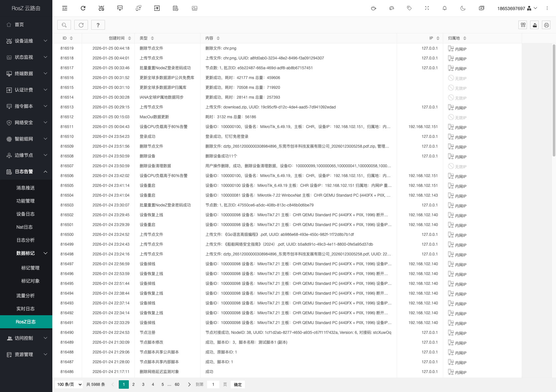Open the 100 条/页 page size dropdown

[x=69, y=384]
